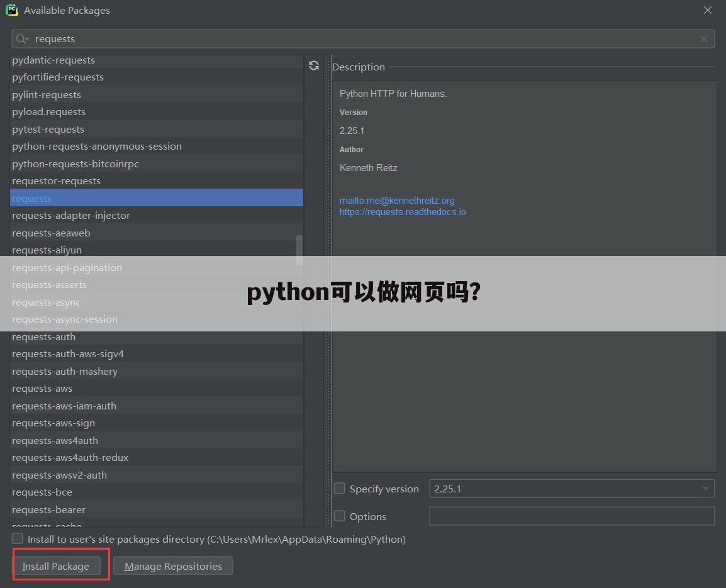Select the pytest-requests package
This screenshot has height=588, width=726.
pyautogui.click(x=48, y=129)
